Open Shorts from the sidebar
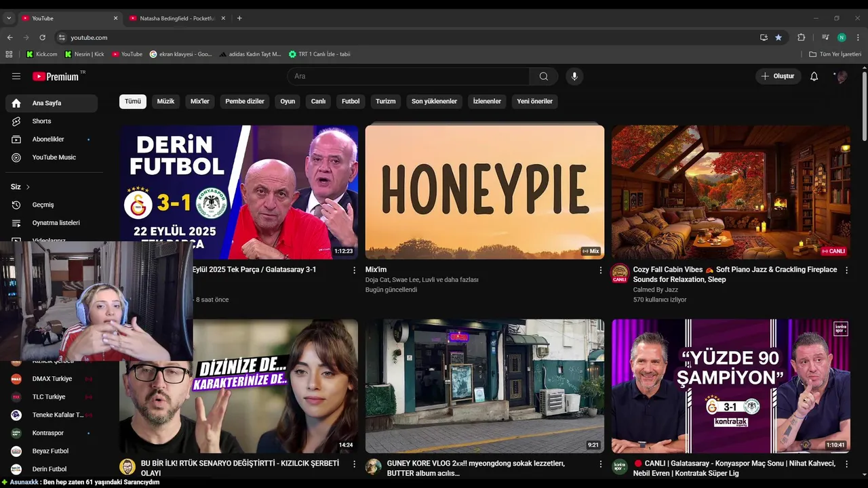Screen dimensions: 868x488 (52, 121)
